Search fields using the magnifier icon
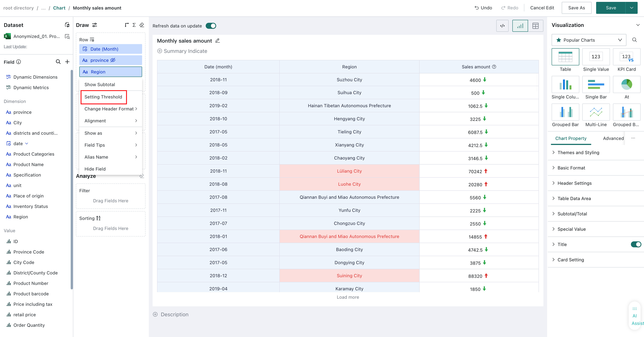 pos(58,62)
